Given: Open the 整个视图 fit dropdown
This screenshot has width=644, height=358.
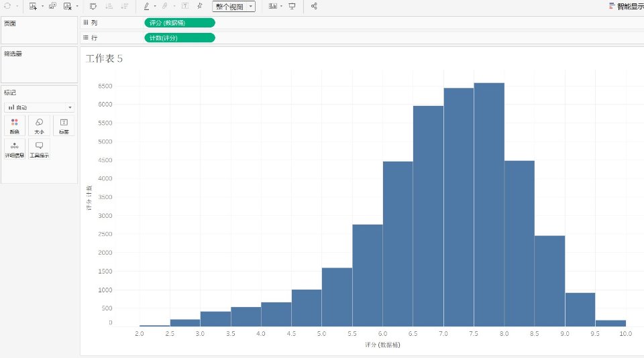Looking at the screenshot, I should (233, 7).
